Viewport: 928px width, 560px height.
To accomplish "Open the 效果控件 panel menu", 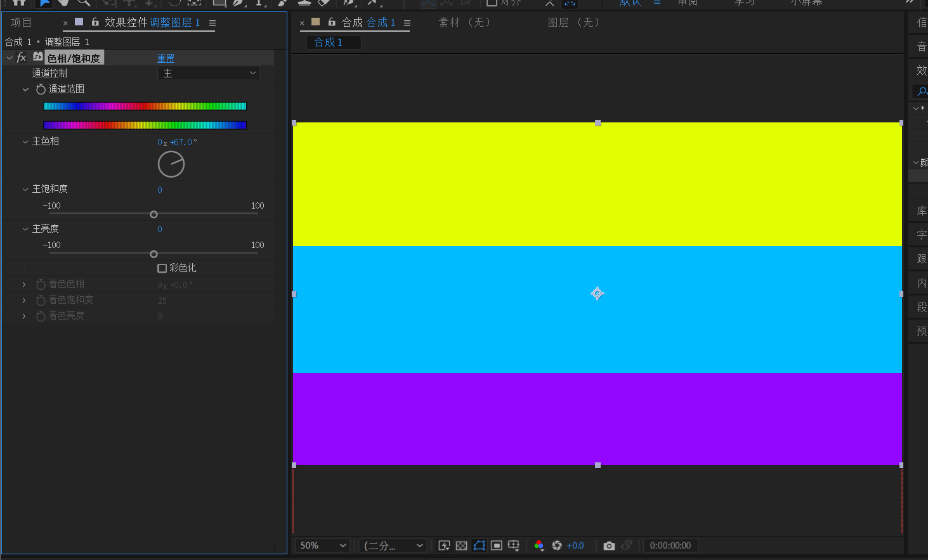I will (x=212, y=23).
